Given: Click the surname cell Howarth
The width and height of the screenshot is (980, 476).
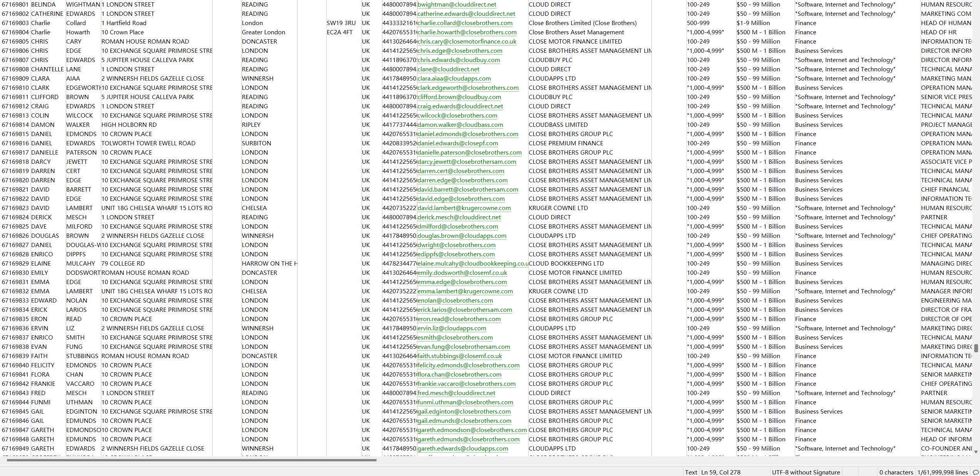Looking at the screenshot, I should (78, 32).
